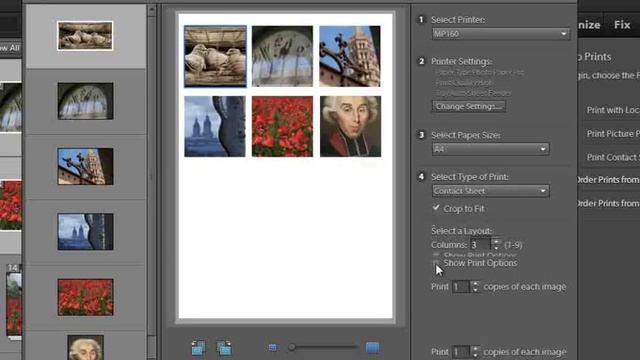The width and height of the screenshot is (640, 360).
Task: Click the small zoom-out preview icon
Action: [273, 348]
